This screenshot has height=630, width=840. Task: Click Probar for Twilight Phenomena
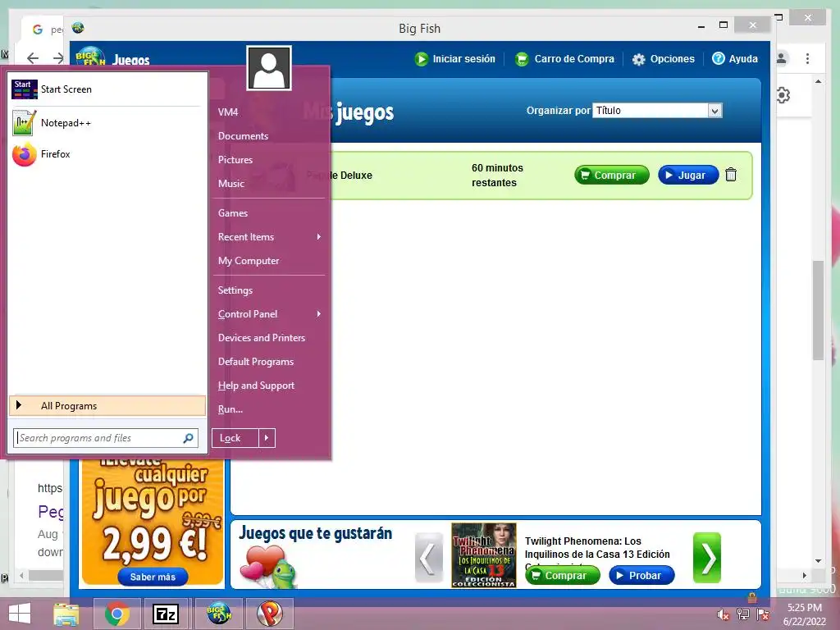(x=641, y=575)
